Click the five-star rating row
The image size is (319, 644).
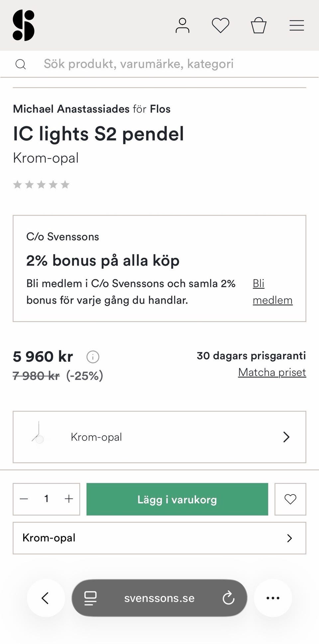click(41, 184)
